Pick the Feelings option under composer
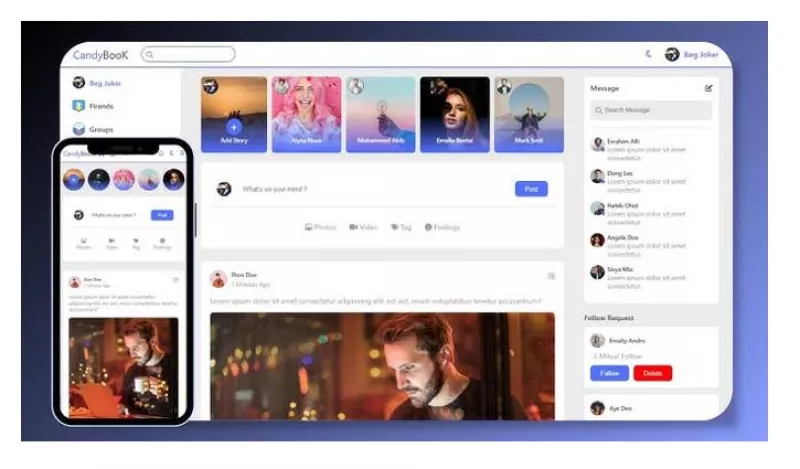Viewport: 800px width, 469px height. point(442,227)
